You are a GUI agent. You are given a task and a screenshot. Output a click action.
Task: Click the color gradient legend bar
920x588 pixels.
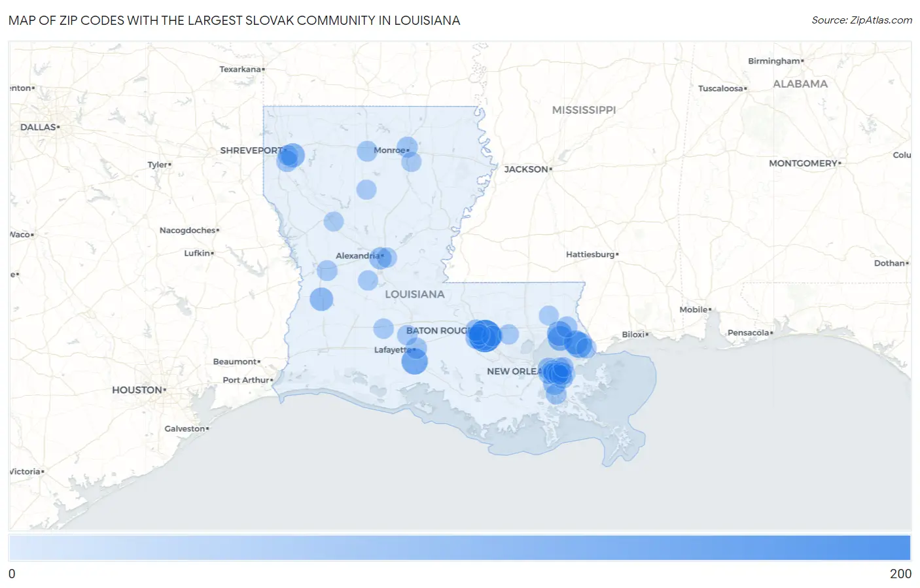click(x=460, y=548)
